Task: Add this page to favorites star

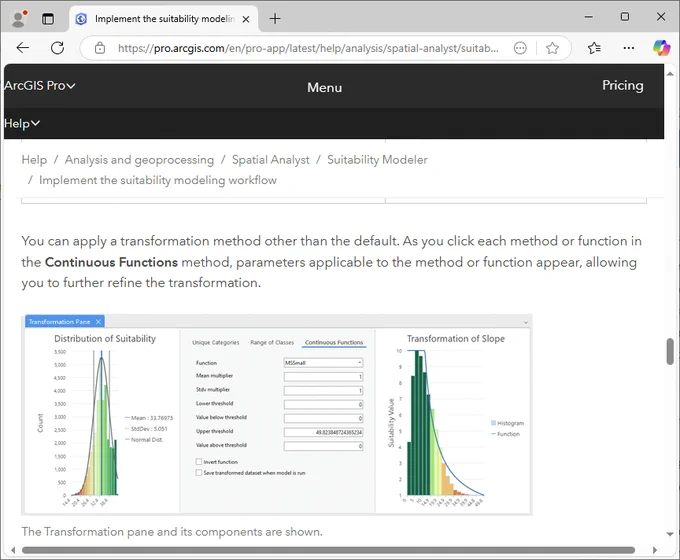Action: pos(552,48)
